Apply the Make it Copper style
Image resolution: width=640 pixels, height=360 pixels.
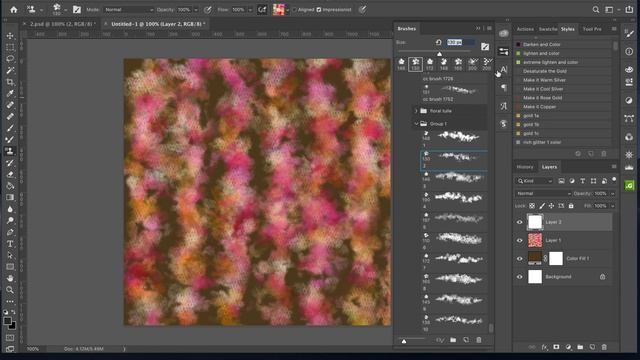563,107
